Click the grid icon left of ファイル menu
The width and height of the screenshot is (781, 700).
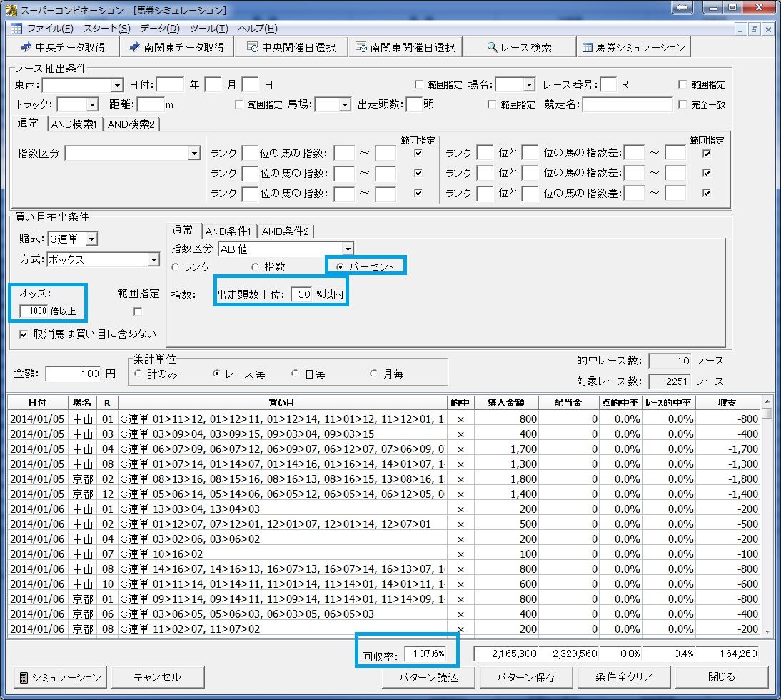point(16,29)
